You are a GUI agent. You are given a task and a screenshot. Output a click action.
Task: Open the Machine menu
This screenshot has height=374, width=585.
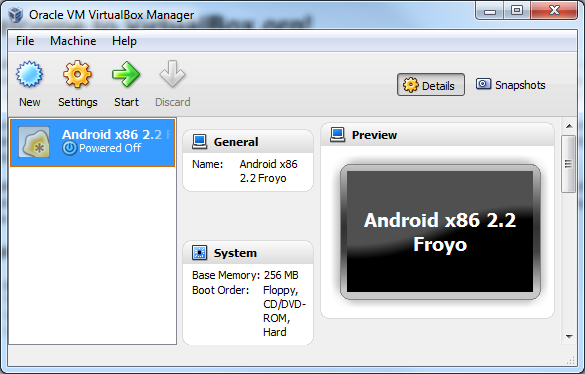click(73, 41)
